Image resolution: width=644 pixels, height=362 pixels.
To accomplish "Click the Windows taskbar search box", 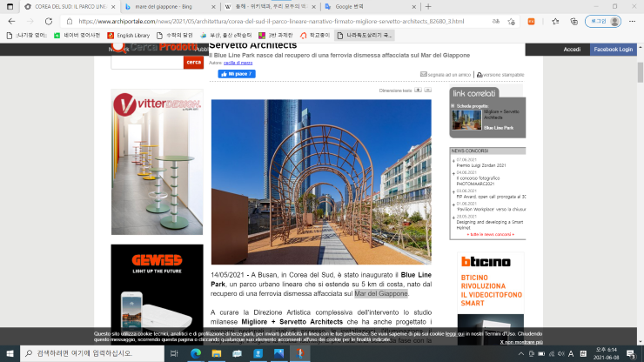I will 96,353.
